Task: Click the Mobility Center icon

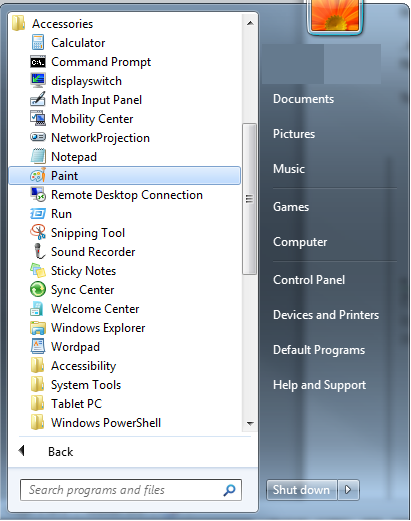Action: 38,119
